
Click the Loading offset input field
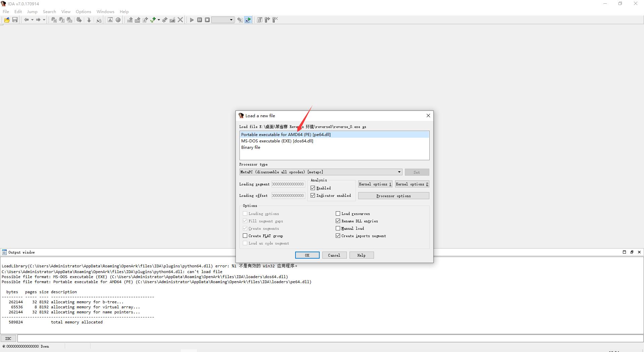tap(288, 195)
